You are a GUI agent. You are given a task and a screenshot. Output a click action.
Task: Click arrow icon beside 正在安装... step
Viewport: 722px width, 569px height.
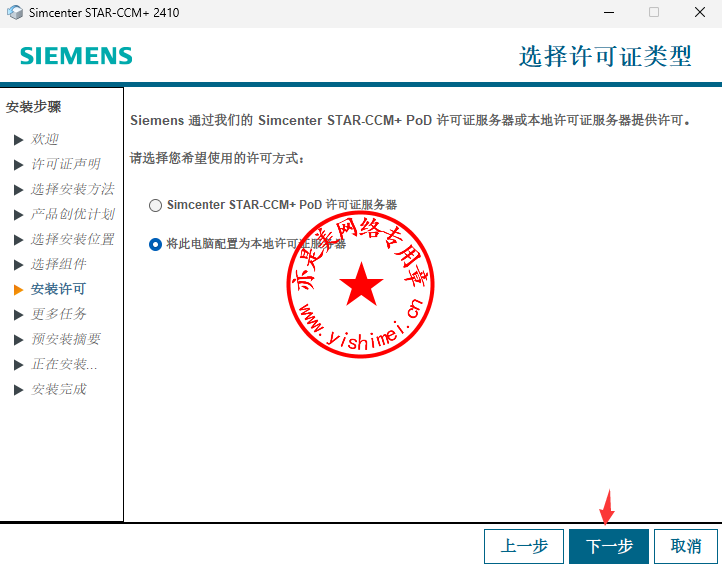click(18, 365)
